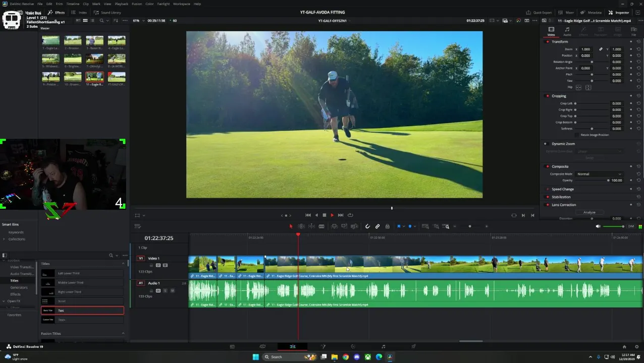Screen dimensions: 644x363
Task: Open the Media page icon
Action: (x=232, y=346)
